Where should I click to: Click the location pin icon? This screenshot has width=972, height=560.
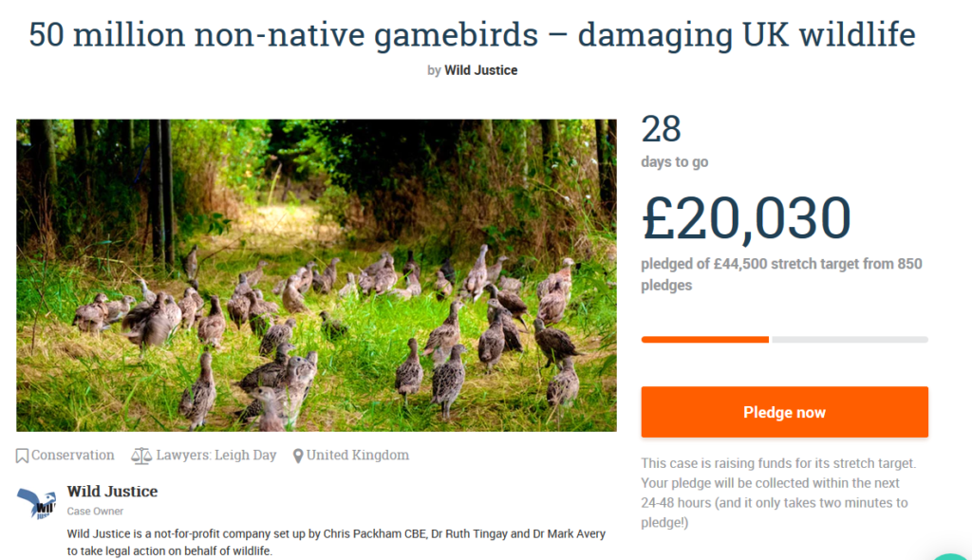tap(298, 456)
